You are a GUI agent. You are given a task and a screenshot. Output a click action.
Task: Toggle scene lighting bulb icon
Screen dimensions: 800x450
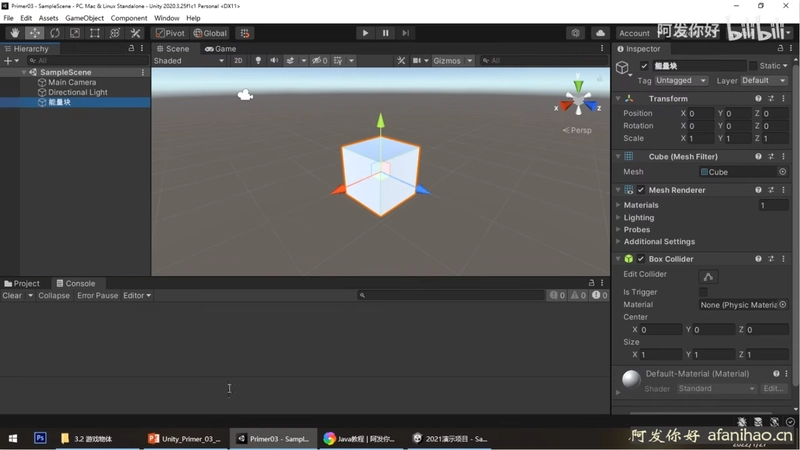258,60
